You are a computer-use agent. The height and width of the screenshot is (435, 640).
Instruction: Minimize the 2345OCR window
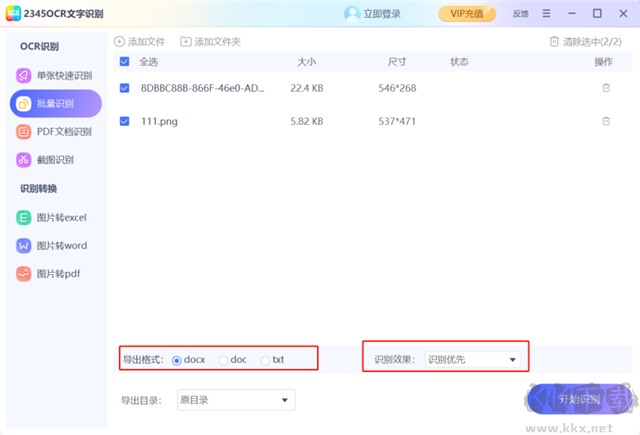[x=572, y=13]
